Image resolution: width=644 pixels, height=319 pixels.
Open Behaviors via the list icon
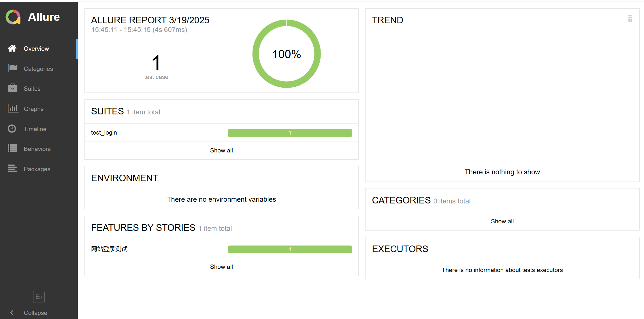12,148
